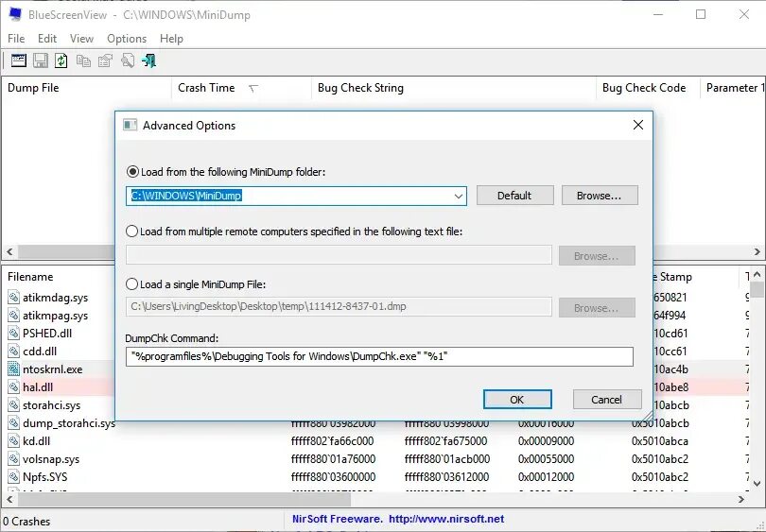Click the Save Selected Items floppy icon
The image size is (766, 532).
point(41,60)
